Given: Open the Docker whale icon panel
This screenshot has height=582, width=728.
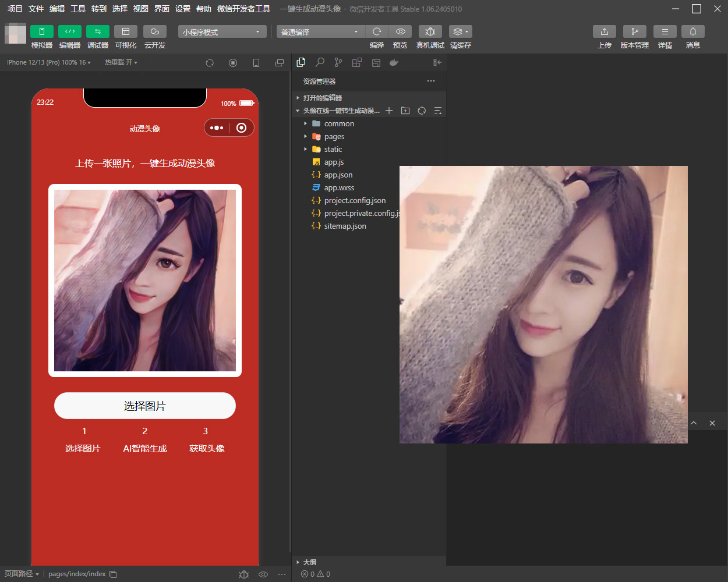Looking at the screenshot, I should 394,62.
